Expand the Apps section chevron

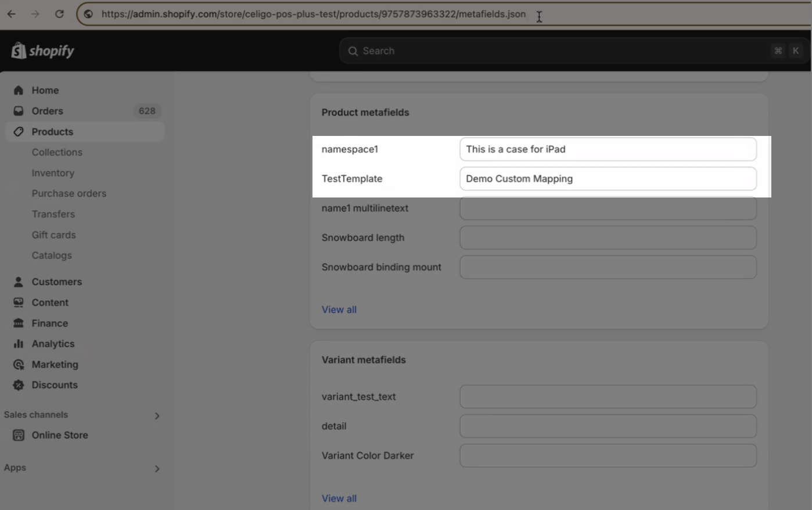click(157, 469)
